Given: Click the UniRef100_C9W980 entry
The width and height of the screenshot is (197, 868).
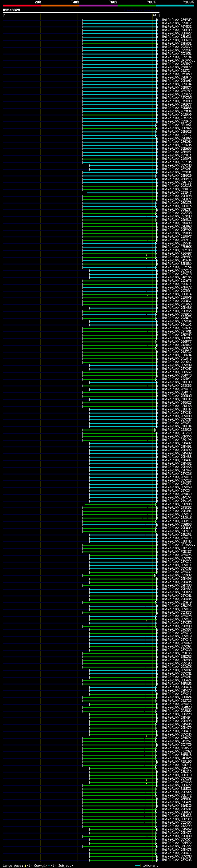Looking at the screenshot, I should pos(177,504).
